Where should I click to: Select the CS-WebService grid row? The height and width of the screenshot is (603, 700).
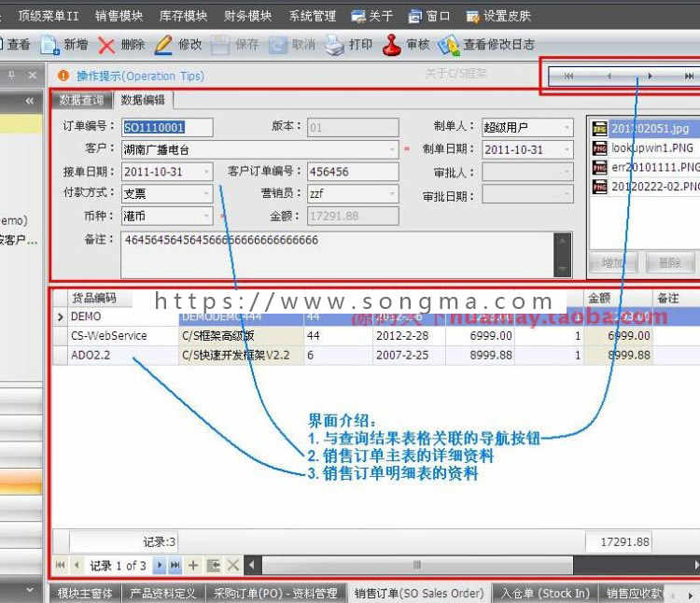(x=376, y=336)
